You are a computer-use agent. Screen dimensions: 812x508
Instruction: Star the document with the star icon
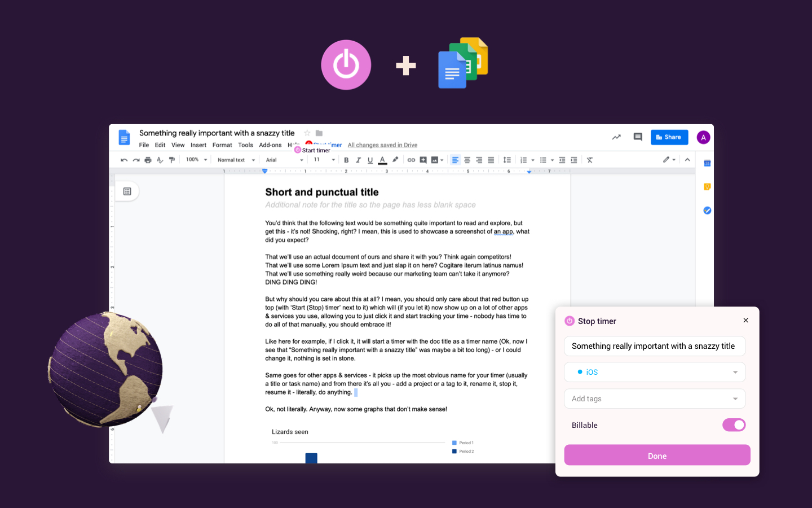[307, 133]
